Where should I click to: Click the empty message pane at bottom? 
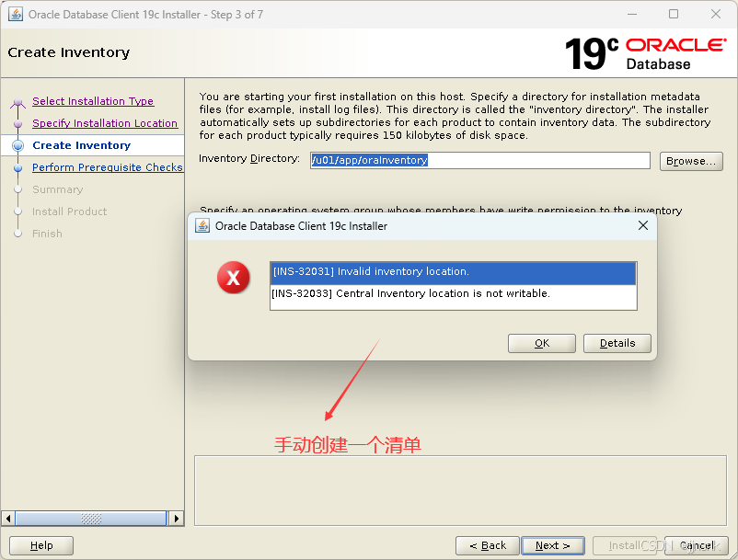[460, 490]
